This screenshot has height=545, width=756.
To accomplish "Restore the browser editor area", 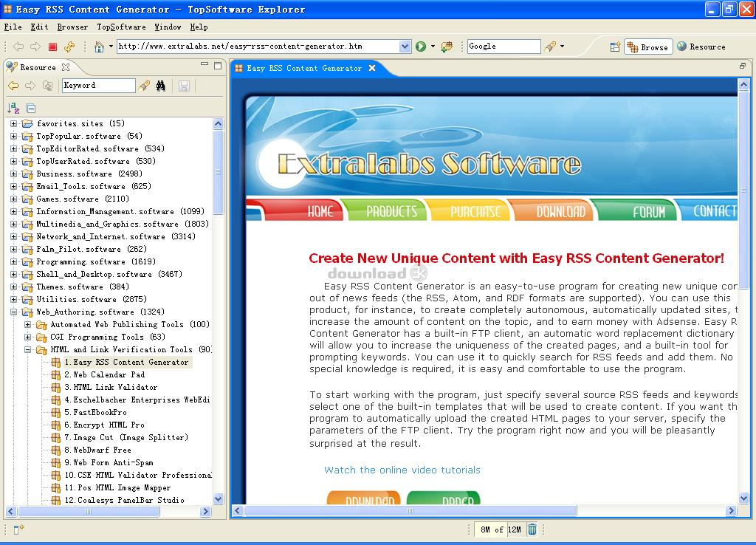I will 743,66.
